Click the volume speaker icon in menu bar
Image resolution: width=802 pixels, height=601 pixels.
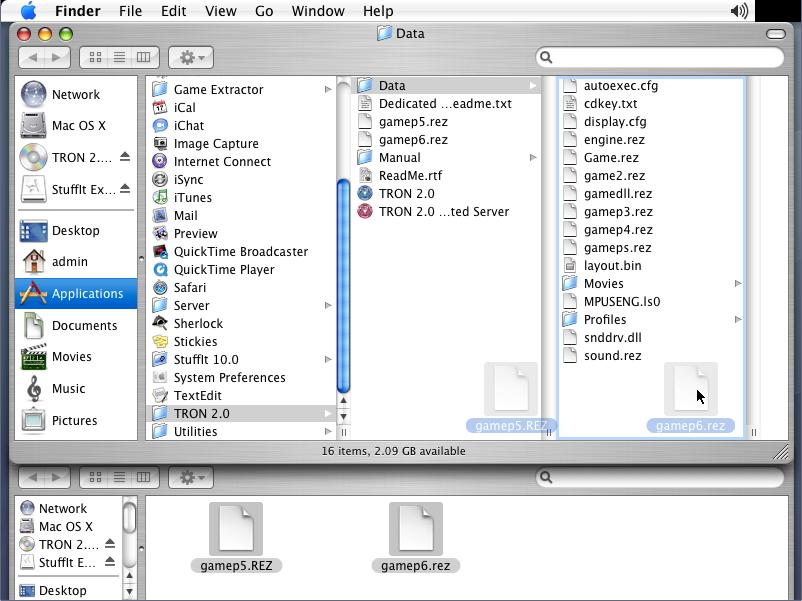739,11
